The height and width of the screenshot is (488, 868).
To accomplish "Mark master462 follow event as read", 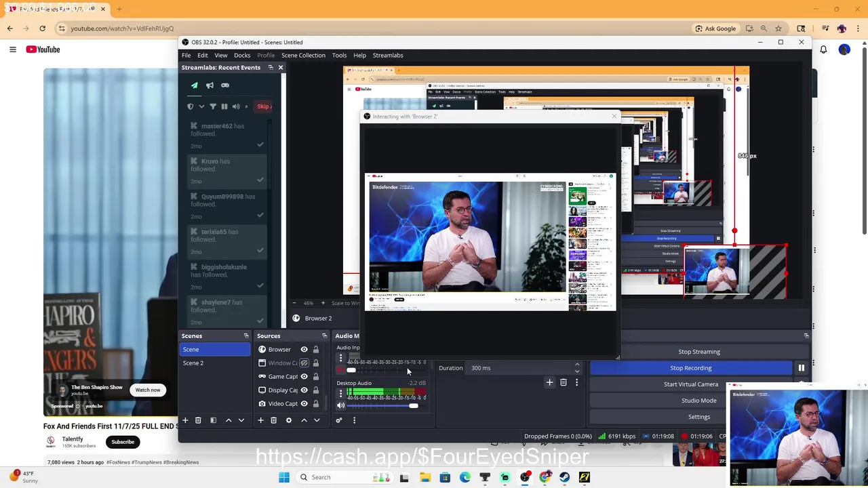I will click(x=260, y=144).
